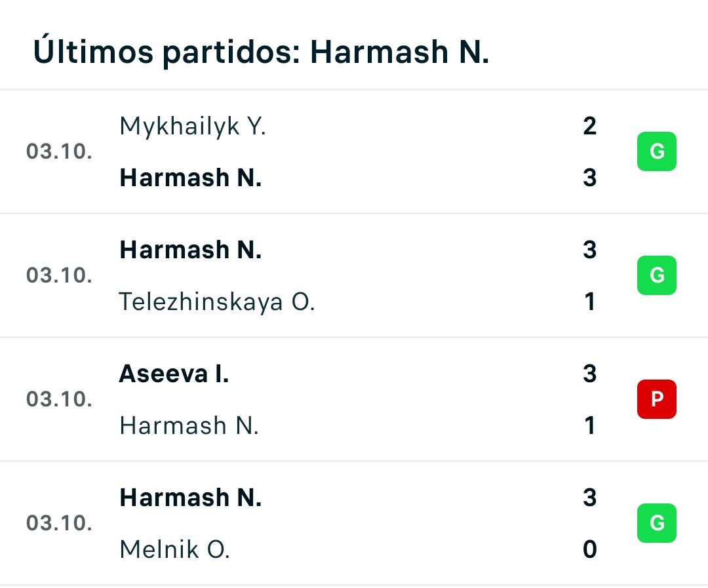Click score 0 for Melnik O.
Viewport: 708px width, 588px height.
pos(590,549)
